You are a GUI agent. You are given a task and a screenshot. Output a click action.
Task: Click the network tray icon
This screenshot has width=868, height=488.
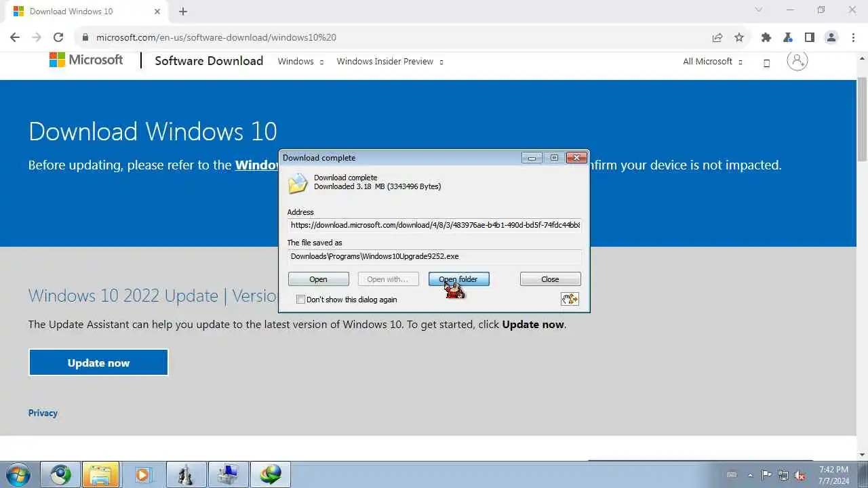coord(783,475)
